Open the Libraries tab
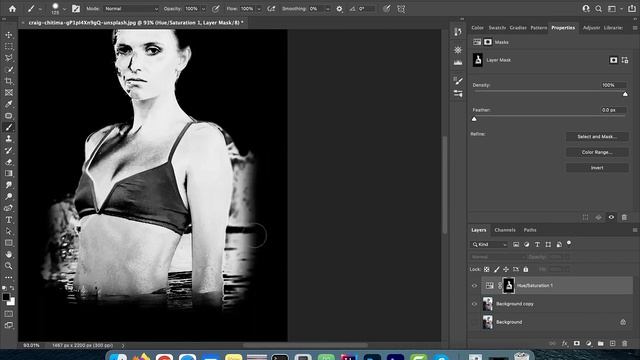The height and width of the screenshot is (360, 640). (613, 28)
